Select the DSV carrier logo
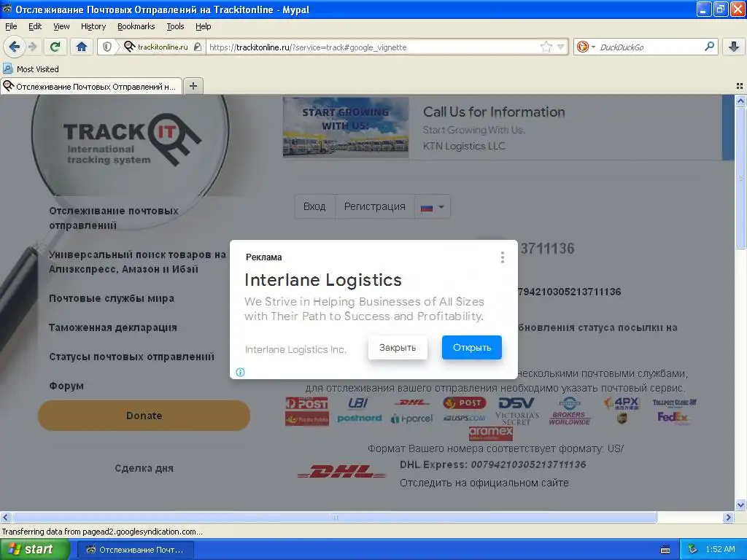Screen dimensions: 747x560 point(516,403)
